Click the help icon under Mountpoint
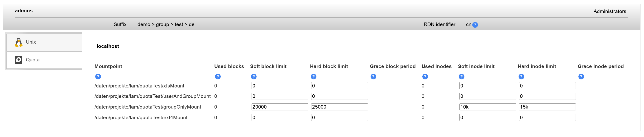Screen dimensions: 644x137 (98, 77)
